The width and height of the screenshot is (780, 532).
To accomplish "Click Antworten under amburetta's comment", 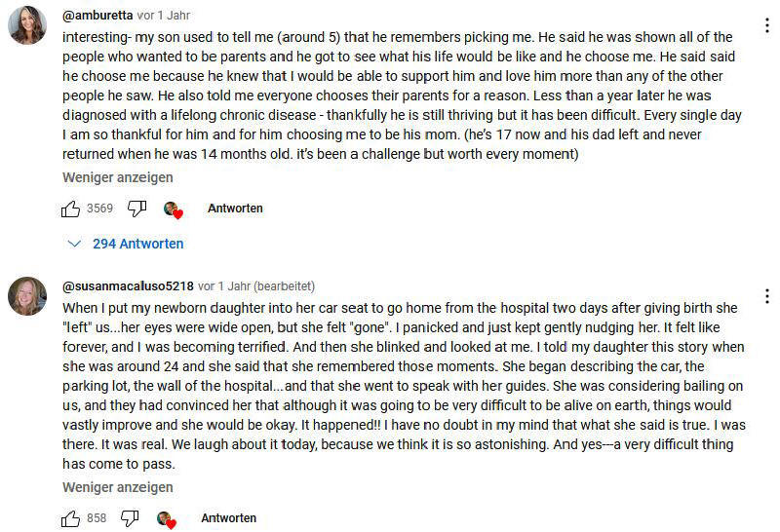I will (x=235, y=209).
